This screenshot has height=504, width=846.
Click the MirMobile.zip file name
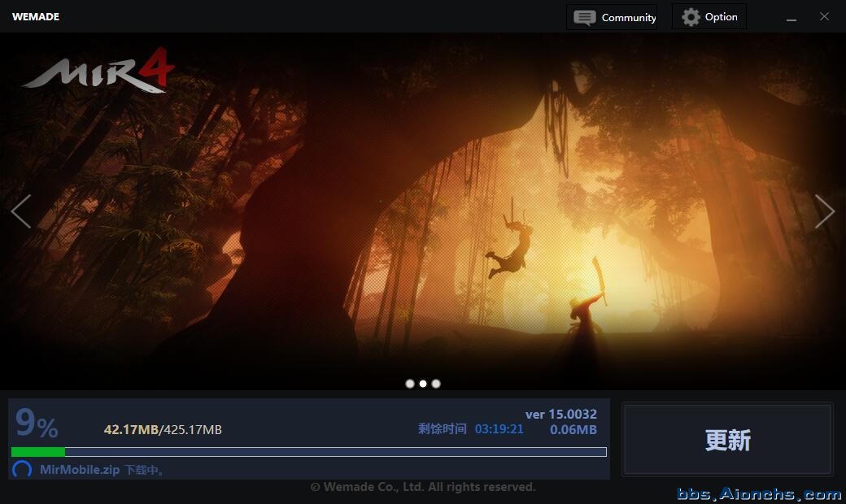click(80, 470)
